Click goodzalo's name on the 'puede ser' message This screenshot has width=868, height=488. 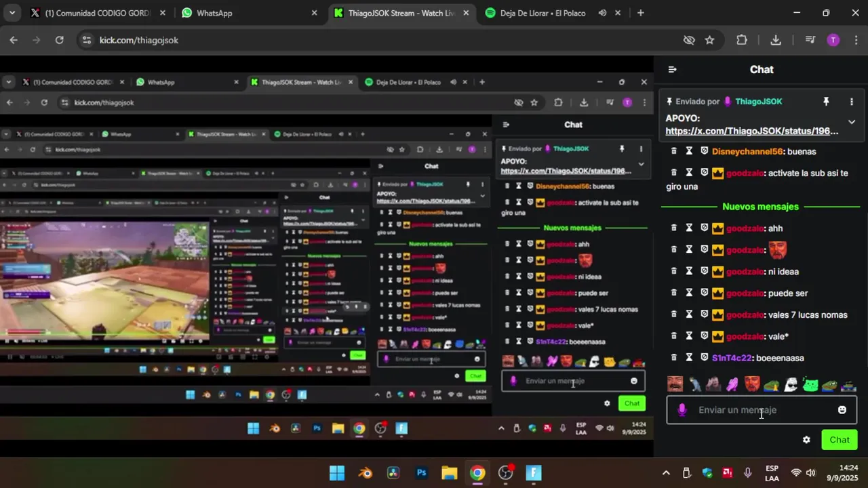coord(745,293)
